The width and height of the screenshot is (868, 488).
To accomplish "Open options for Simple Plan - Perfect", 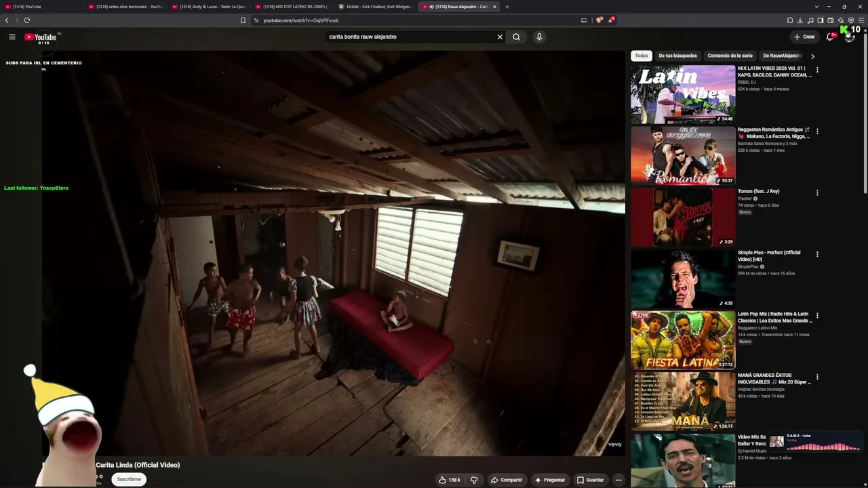I will (x=817, y=254).
